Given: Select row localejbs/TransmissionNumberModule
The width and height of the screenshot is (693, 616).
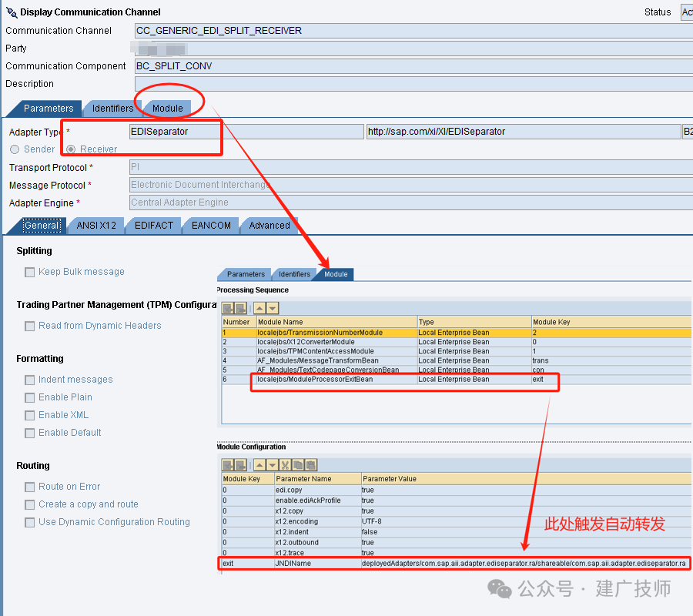Looking at the screenshot, I should coord(457,333).
